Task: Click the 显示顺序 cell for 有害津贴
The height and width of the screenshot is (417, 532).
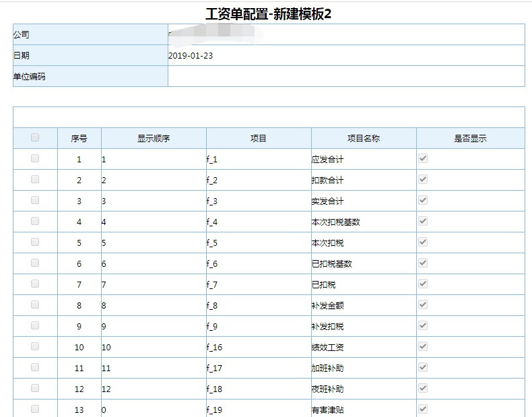Action: coord(153,410)
